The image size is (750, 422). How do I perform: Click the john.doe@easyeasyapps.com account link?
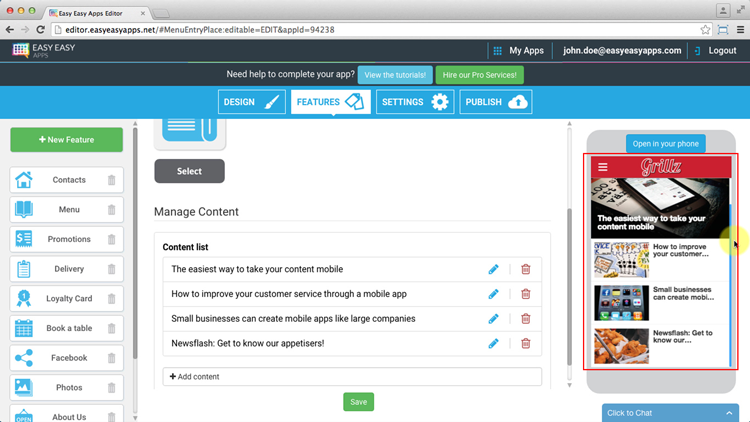pos(622,51)
